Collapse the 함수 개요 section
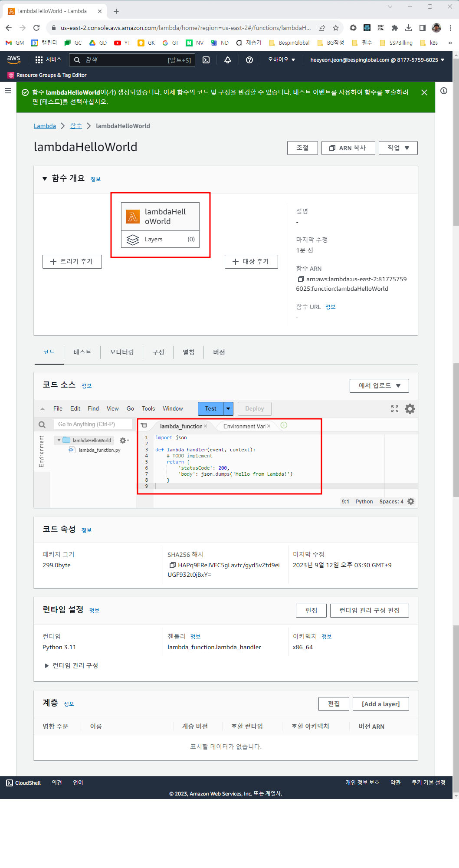Screen dimensions: 459x868 click(45, 178)
